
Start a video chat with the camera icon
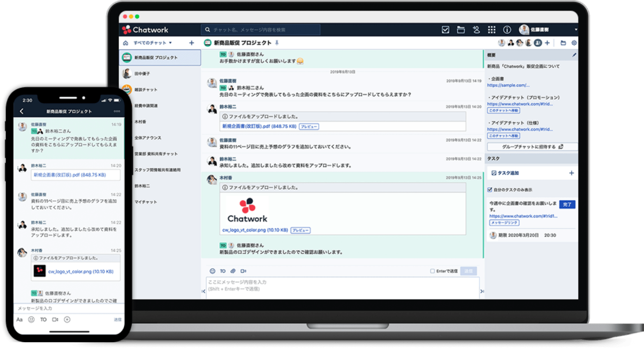point(243,271)
